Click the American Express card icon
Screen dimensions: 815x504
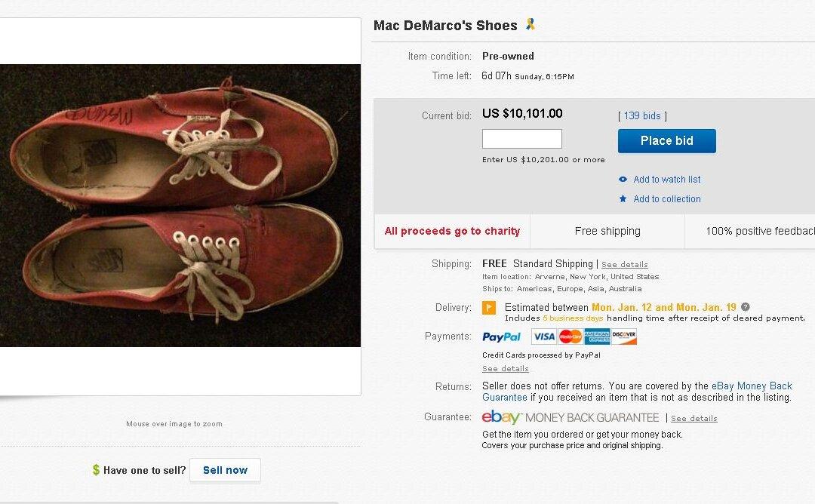tap(599, 337)
